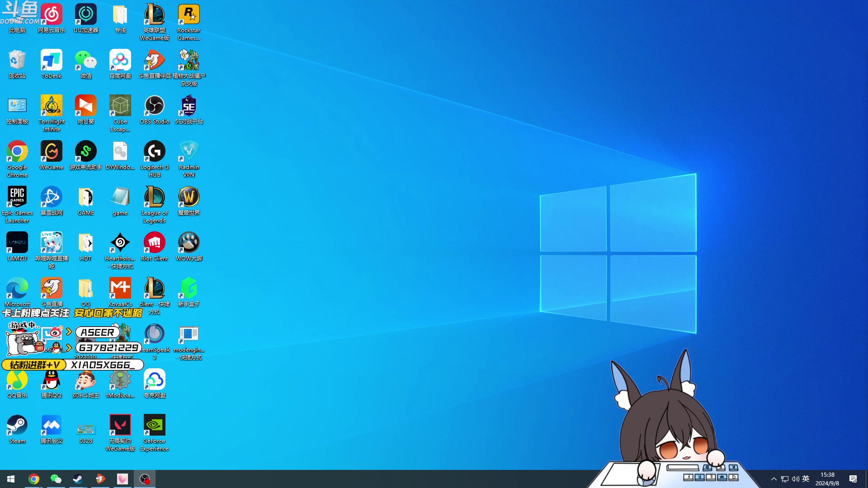
Task: Open WeGame desktop shortcut
Action: pos(52,155)
